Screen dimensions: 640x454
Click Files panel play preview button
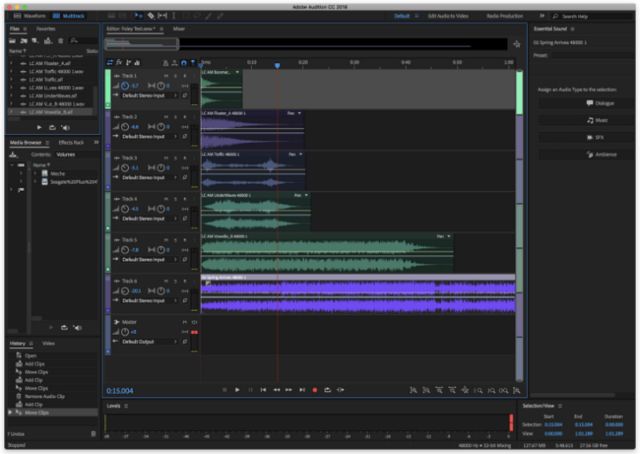click(39, 128)
